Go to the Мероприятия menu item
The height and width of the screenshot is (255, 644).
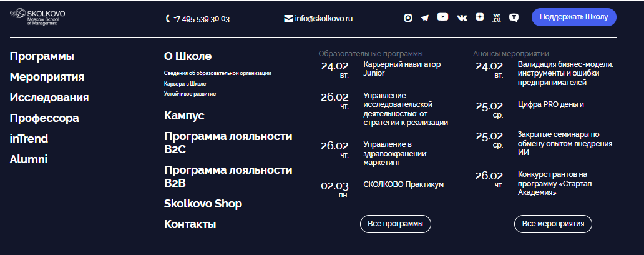click(47, 77)
